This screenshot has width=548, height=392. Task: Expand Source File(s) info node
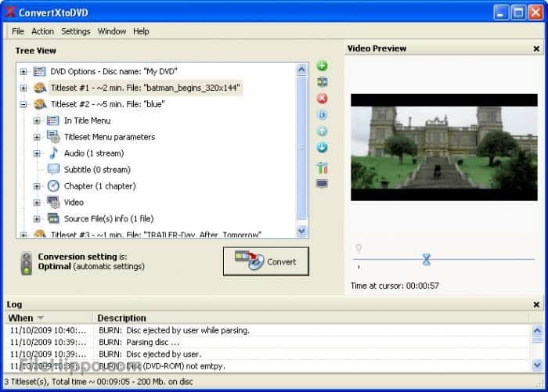point(37,219)
